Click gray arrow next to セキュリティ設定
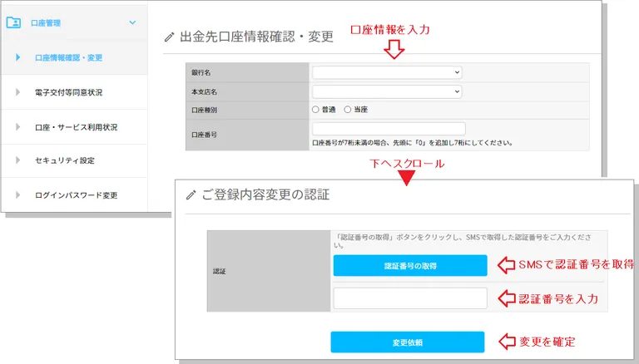This screenshot has width=639, height=364. coord(18,160)
